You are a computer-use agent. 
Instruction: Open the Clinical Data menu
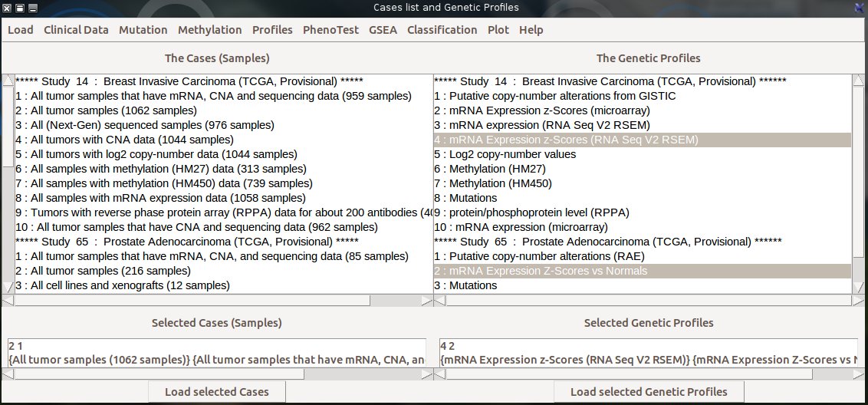(x=76, y=30)
